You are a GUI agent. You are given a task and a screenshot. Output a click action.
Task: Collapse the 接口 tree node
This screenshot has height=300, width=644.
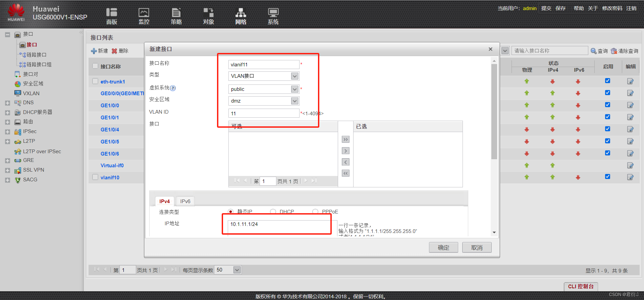click(x=7, y=35)
